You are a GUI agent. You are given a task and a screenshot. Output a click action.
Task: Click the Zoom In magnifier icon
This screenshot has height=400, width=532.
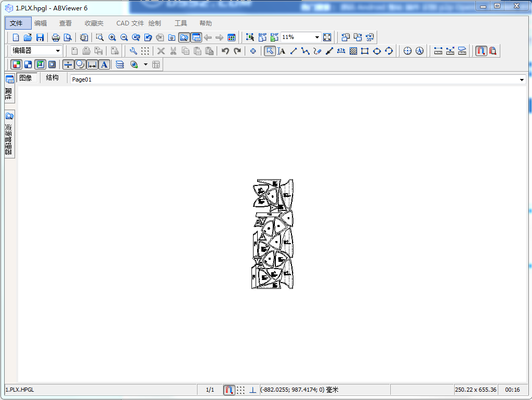[112, 37]
